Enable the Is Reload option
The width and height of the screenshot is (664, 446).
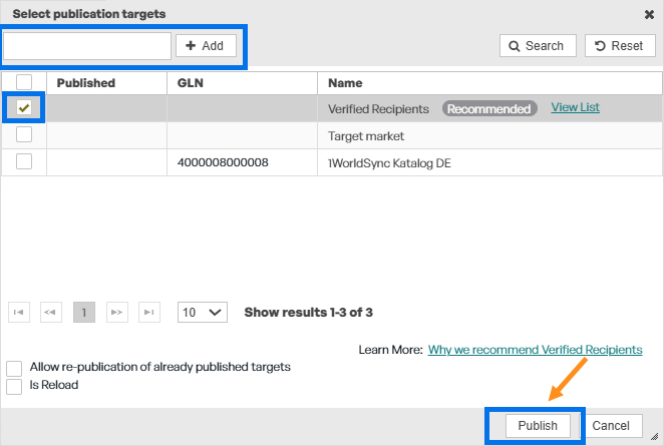tap(14, 387)
